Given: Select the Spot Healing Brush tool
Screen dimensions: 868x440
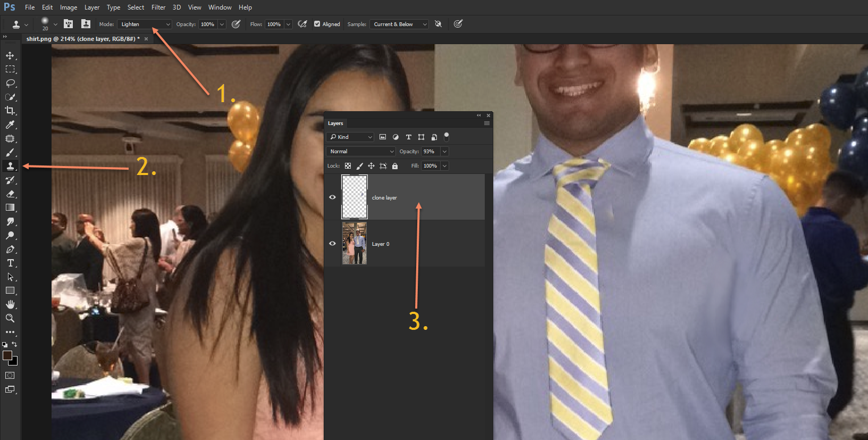Looking at the screenshot, I should coord(10,138).
